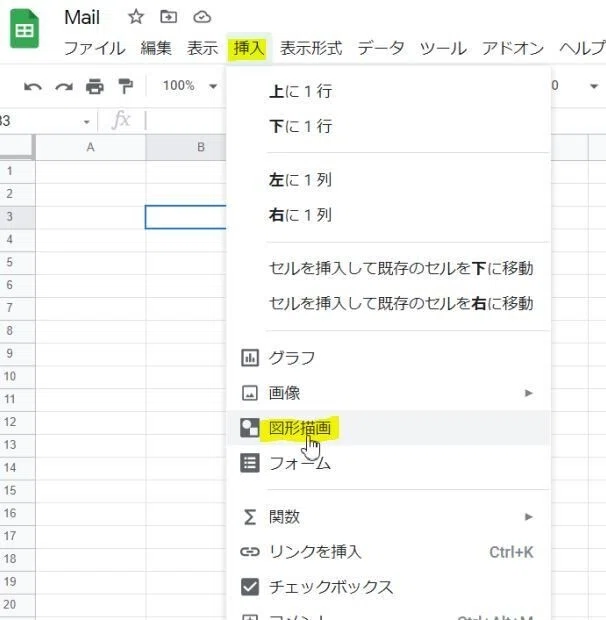
Task: Expand the 画像 submenu arrow
Action: (x=529, y=393)
